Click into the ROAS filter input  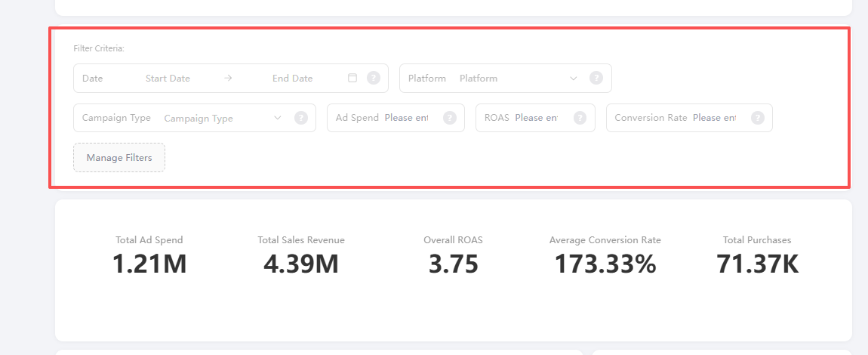pos(536,118)
